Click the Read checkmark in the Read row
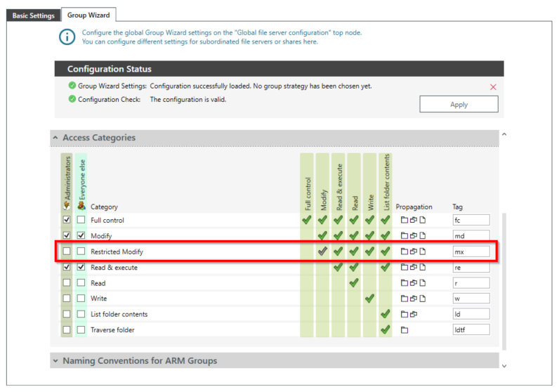 pos(354,283)
